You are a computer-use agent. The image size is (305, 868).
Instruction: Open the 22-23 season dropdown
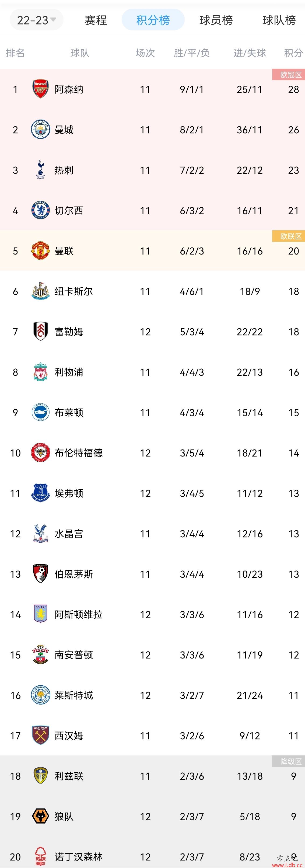36,20
